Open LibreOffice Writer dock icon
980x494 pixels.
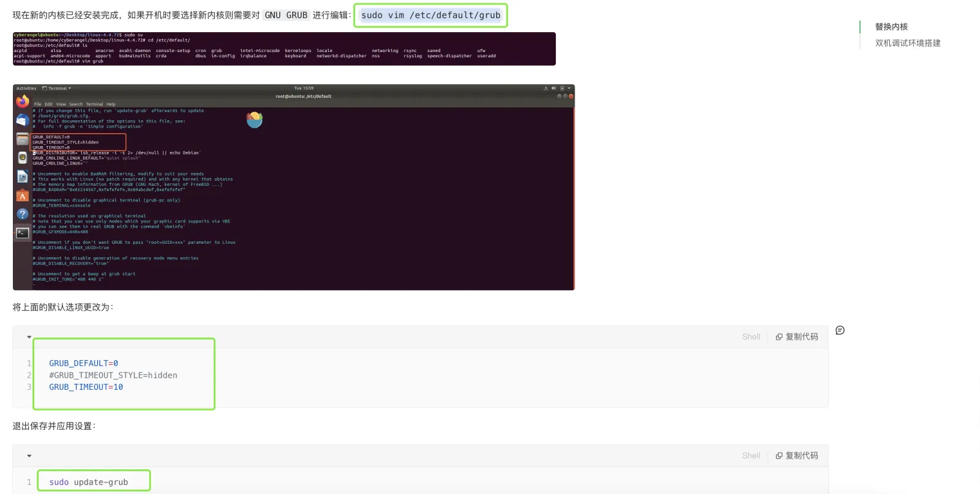click(x=23, y=176)
